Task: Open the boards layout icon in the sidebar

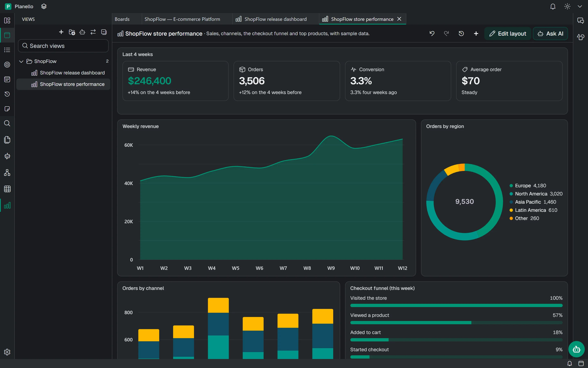Action: (7, 20)
